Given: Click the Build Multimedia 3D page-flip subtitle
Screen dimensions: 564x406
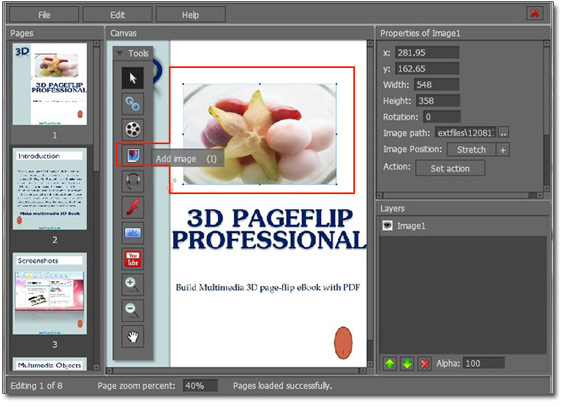Looking at the screenshot, I should [x=268, y=287].
